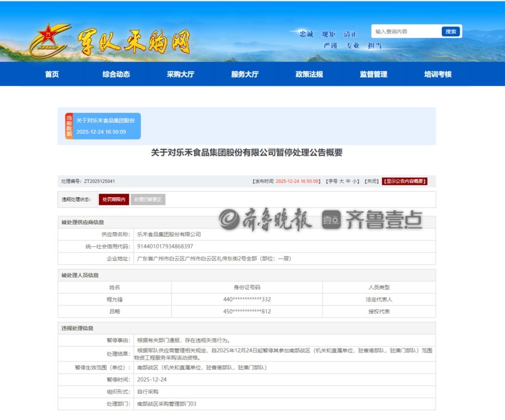This screenshot has width=505, height=420.
Task: Open the 综合动态 navigation menu
Action: point(116,74)
